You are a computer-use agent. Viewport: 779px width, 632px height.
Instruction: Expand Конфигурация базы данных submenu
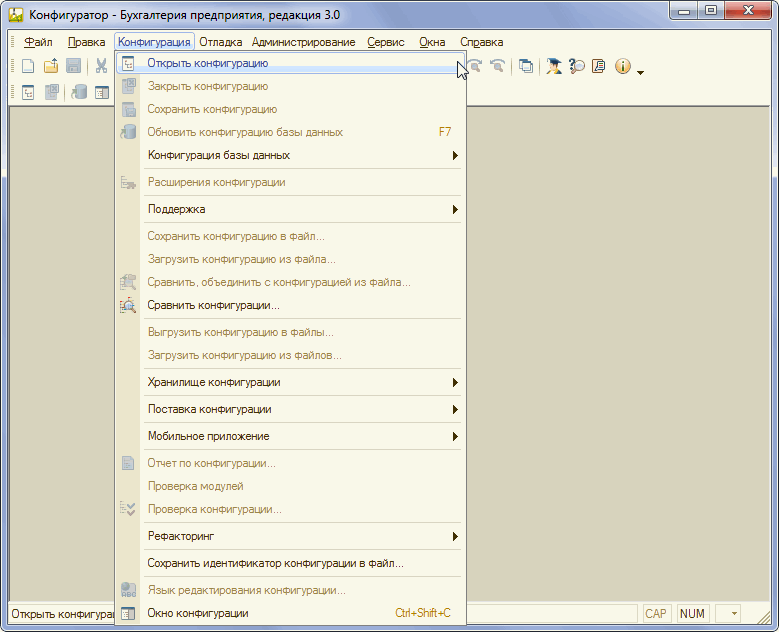click(x=291, y=155)
